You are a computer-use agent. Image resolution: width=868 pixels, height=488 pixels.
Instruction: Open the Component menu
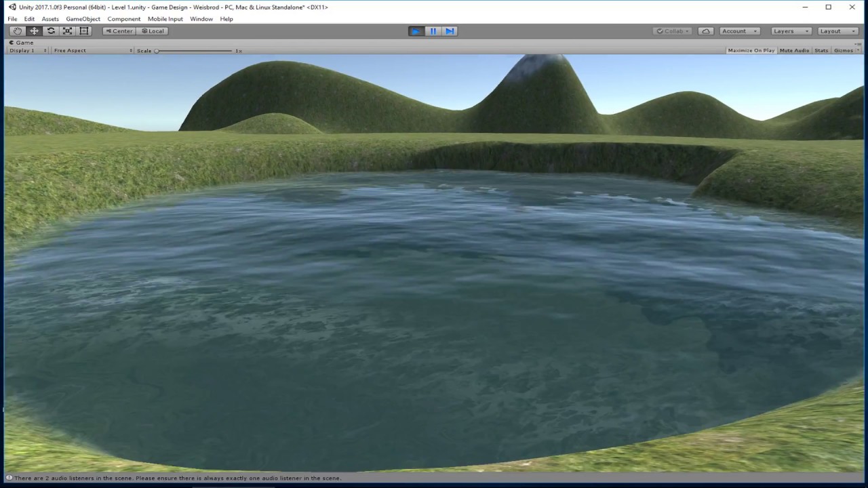tap(124, 19)
